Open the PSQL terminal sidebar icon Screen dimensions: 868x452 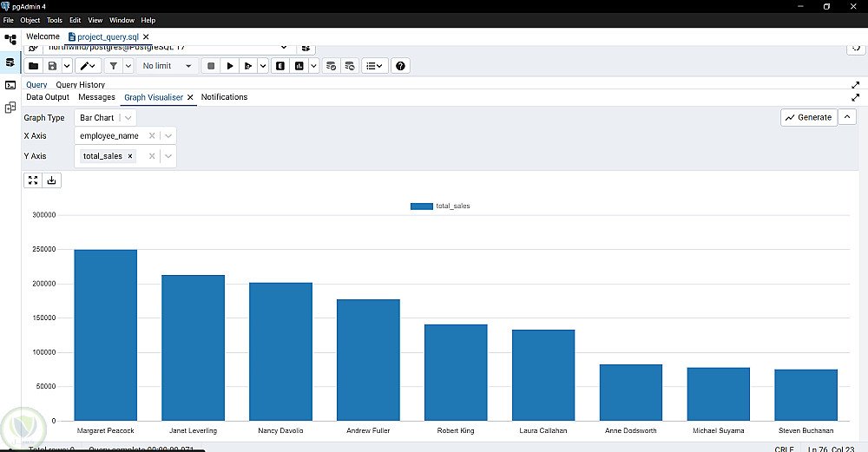10,85
